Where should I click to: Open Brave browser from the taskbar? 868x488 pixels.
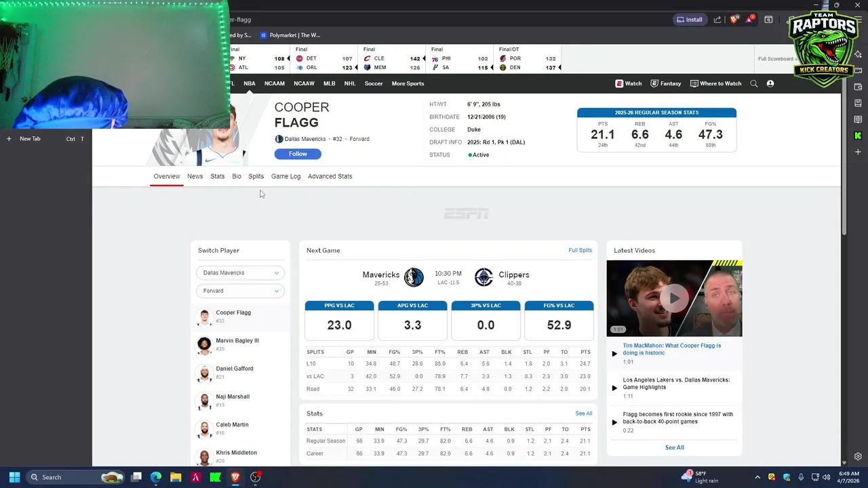coord(235,477)
